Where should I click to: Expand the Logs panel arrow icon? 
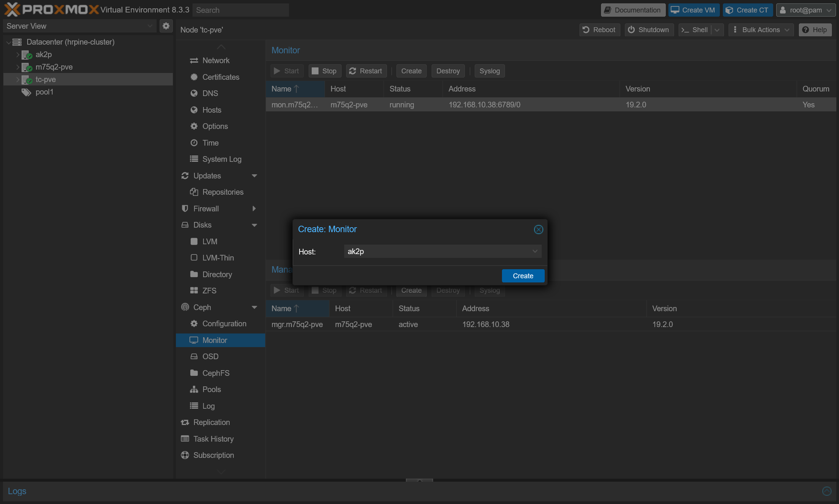[x=827, y=491]
